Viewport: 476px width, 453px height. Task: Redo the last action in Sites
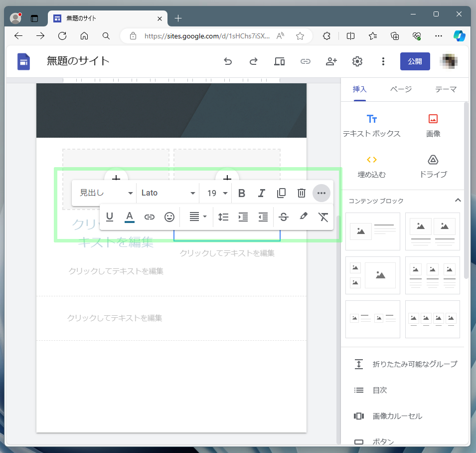click(254, 61)
